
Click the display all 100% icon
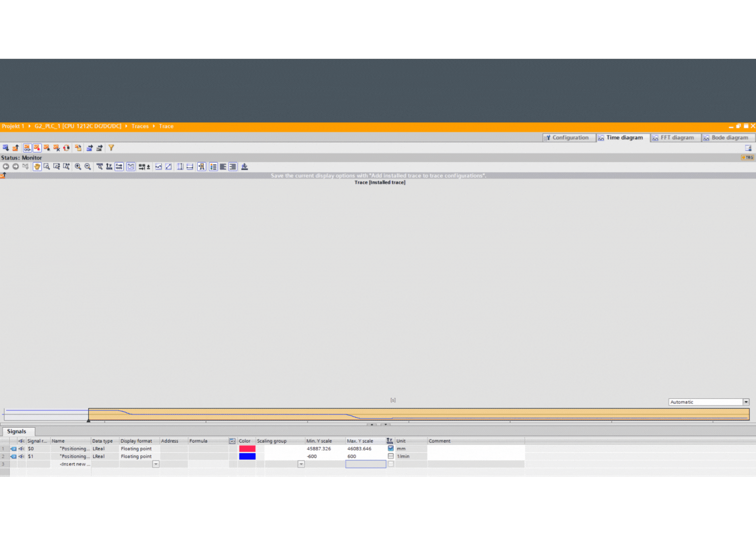pyautogui.click(x=100, y=167)
